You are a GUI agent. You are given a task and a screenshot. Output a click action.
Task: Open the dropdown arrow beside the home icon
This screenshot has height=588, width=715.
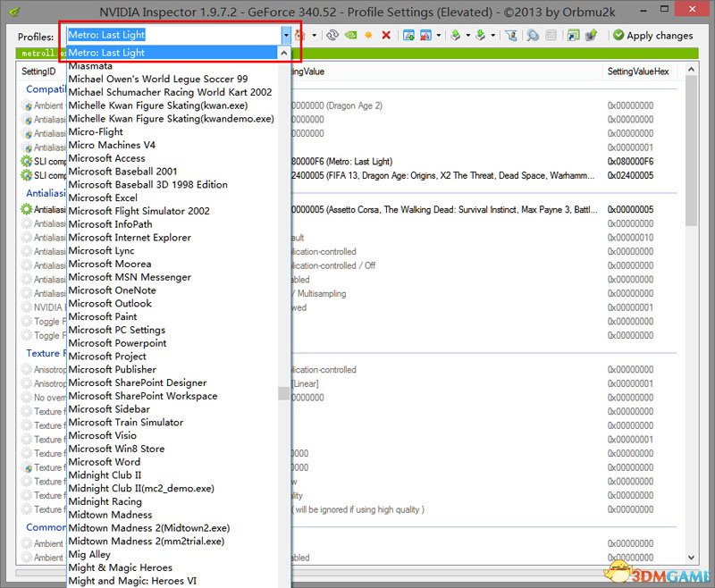tap(315, 35)
